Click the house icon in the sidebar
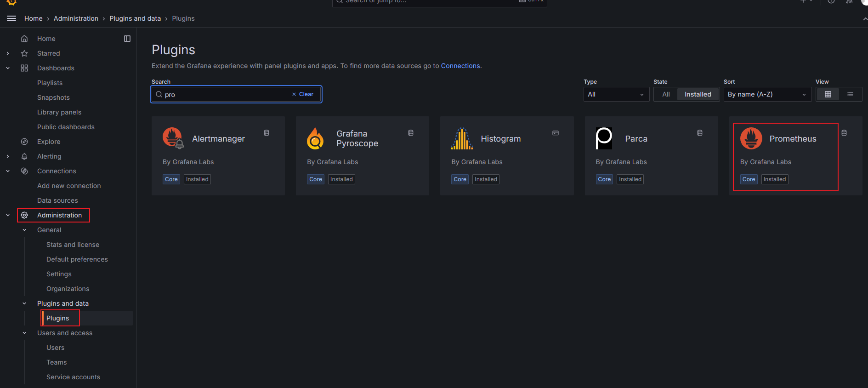This screenshot has height=388, width=868. [24, 39]
